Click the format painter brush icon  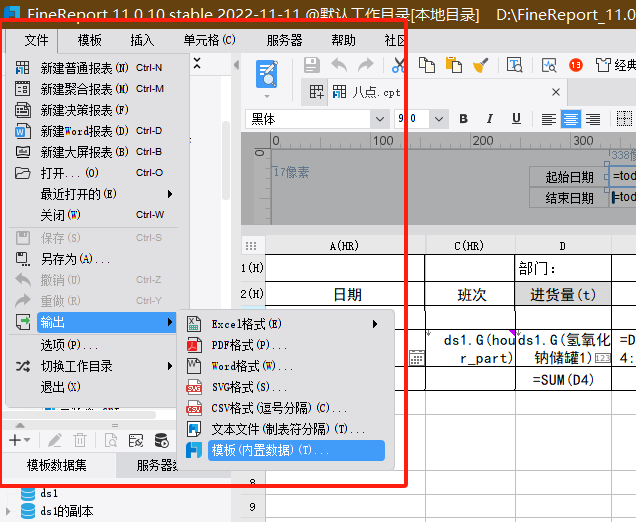coord(480,65)
